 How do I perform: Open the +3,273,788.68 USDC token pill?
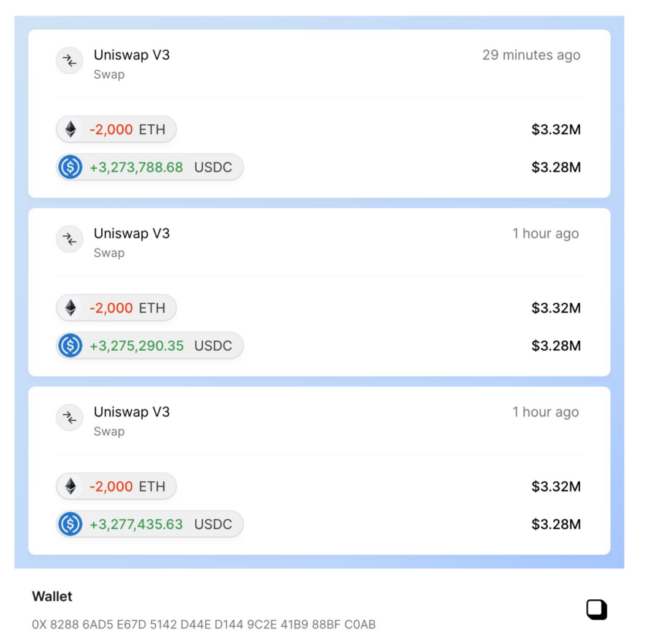pos(150,167)
